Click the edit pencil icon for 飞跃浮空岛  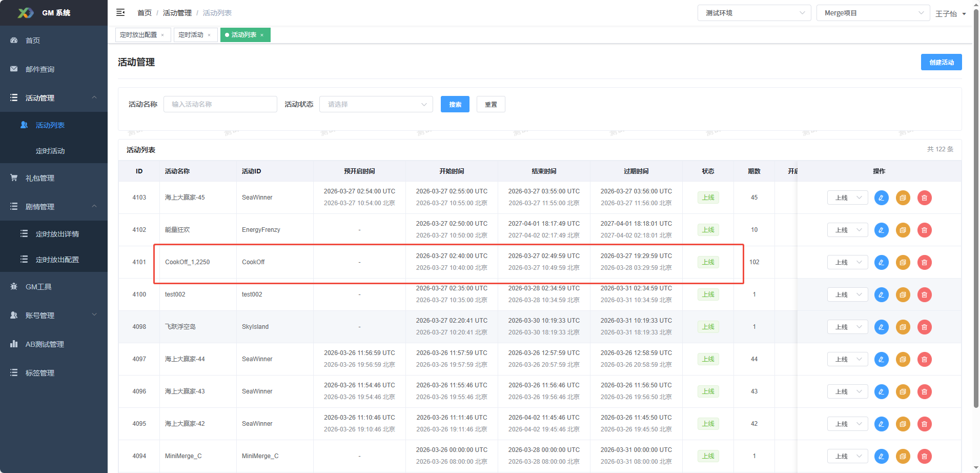(x=882, y=327)
